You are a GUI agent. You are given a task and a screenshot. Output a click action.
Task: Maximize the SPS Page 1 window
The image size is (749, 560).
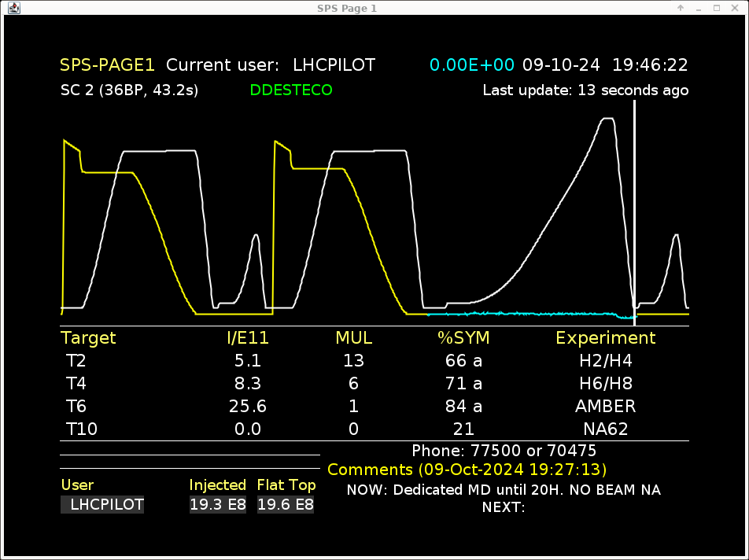[x=717, y=7]
